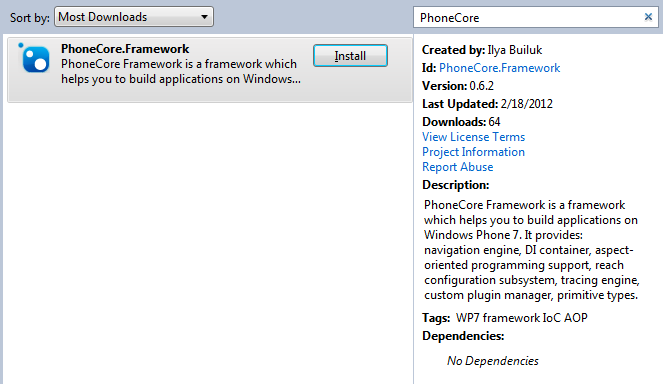Click the long description paragraph

coord(531,250)
